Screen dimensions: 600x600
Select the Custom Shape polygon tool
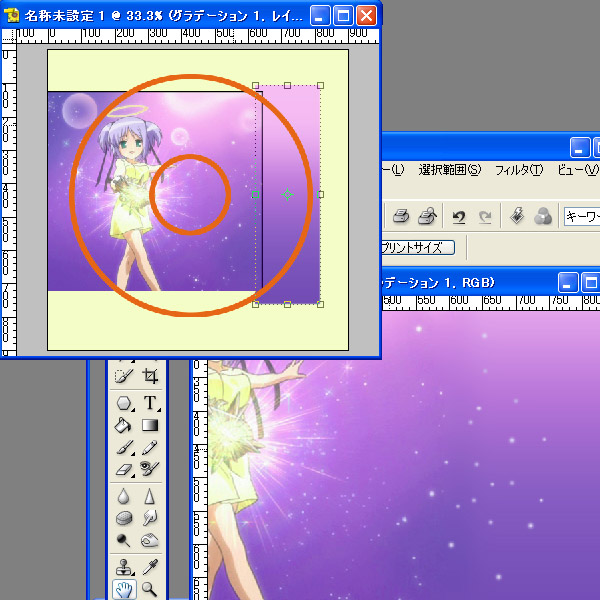click(124, 403)
